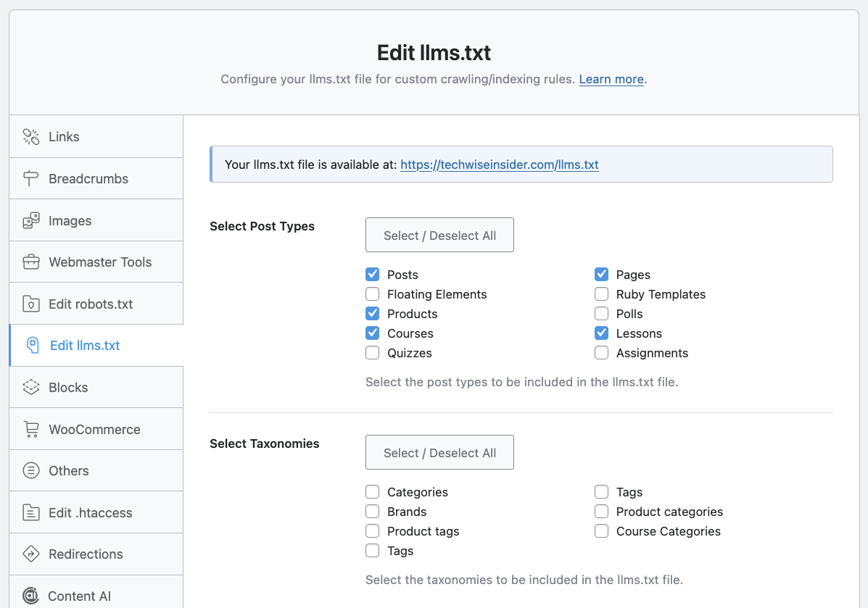This screenshot has height=608, width=868.
Task: Check the Categories taxonomy
Action: 372,491
